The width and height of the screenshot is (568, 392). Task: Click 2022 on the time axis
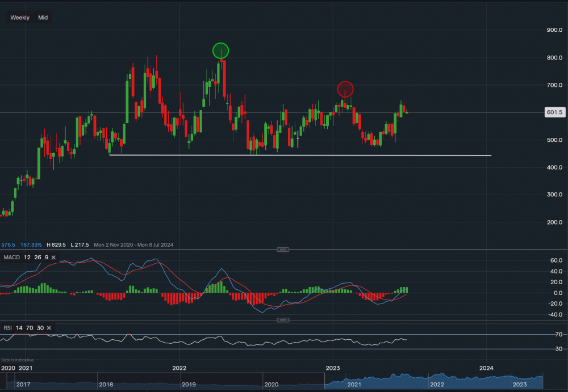[x=179, y=368]
